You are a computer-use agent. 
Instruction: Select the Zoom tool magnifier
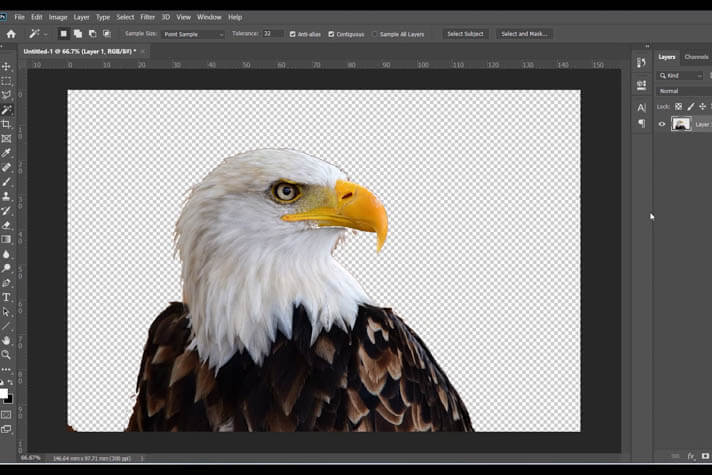pos(6,354)
